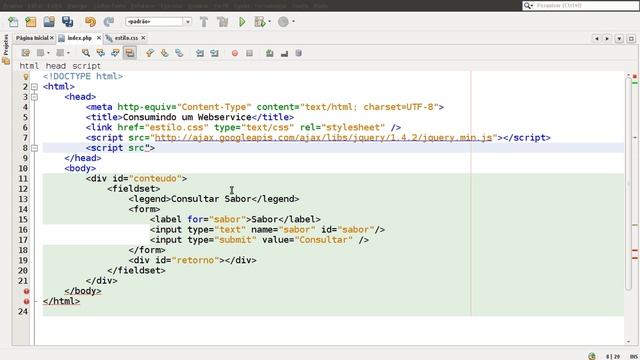Collapse the head fold at line 3

(34, 97)
